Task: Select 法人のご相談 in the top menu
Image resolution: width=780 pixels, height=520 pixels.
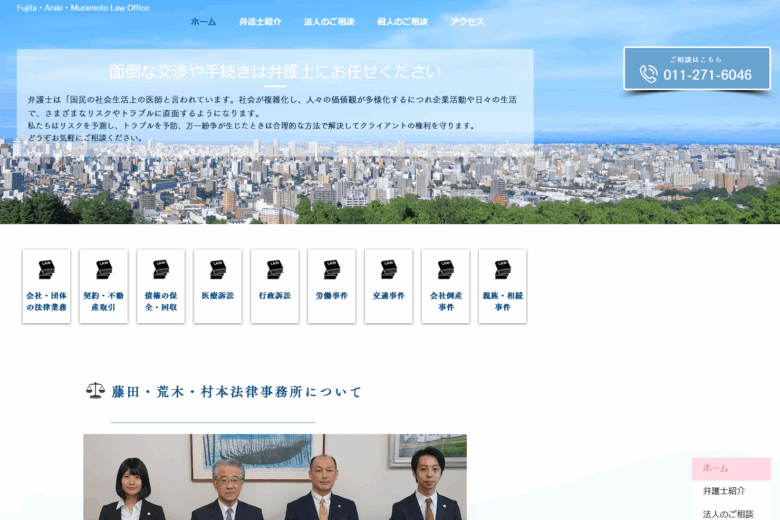Action: pyautogui.click(x=329, y=21)
